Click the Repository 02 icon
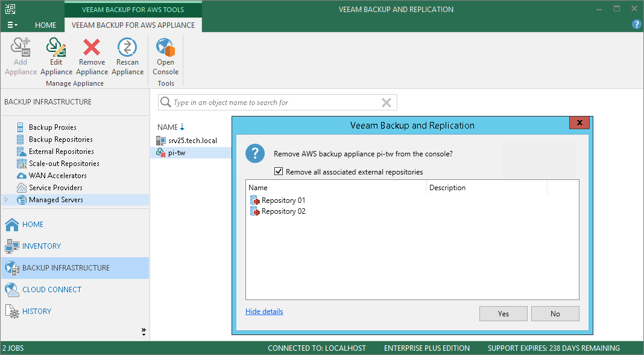The width and height of the screenshot is (644, 355). coord(254,211)
